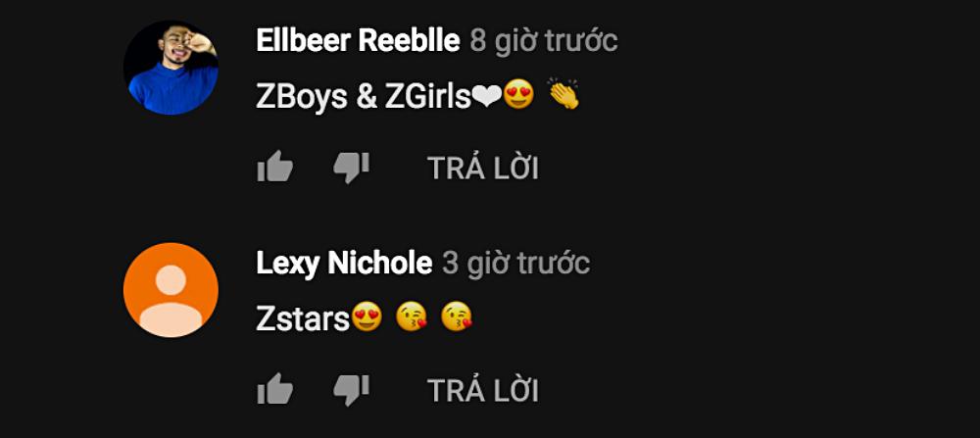Open Lexy Nichole's orange default avatar
This screenshot has height=438, width=980.
[x=171, y=290]
